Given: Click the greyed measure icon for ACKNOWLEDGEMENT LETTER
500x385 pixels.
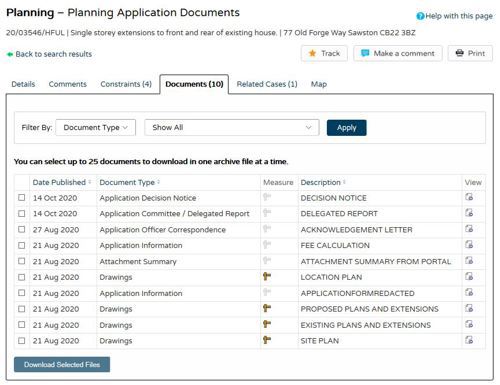Looking at the screenshot, I should tap(267, 229).
